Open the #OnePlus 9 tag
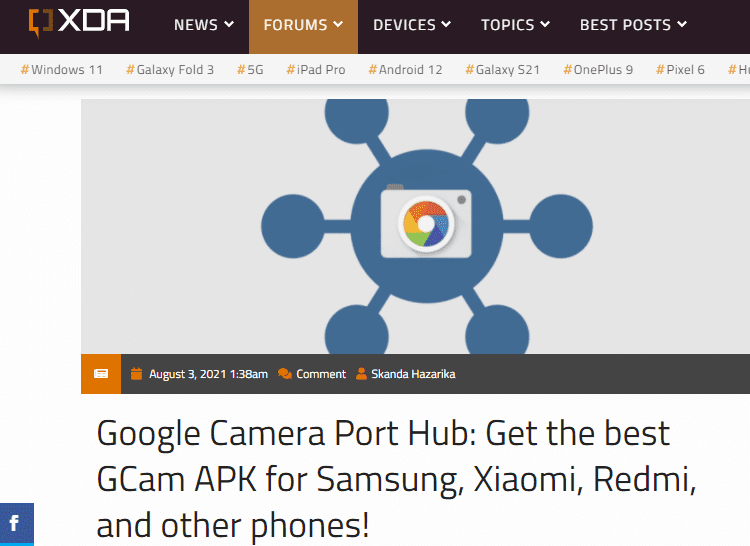Image resolution: width=750 pixels, height=546 pixels. [x=598, y=70]
